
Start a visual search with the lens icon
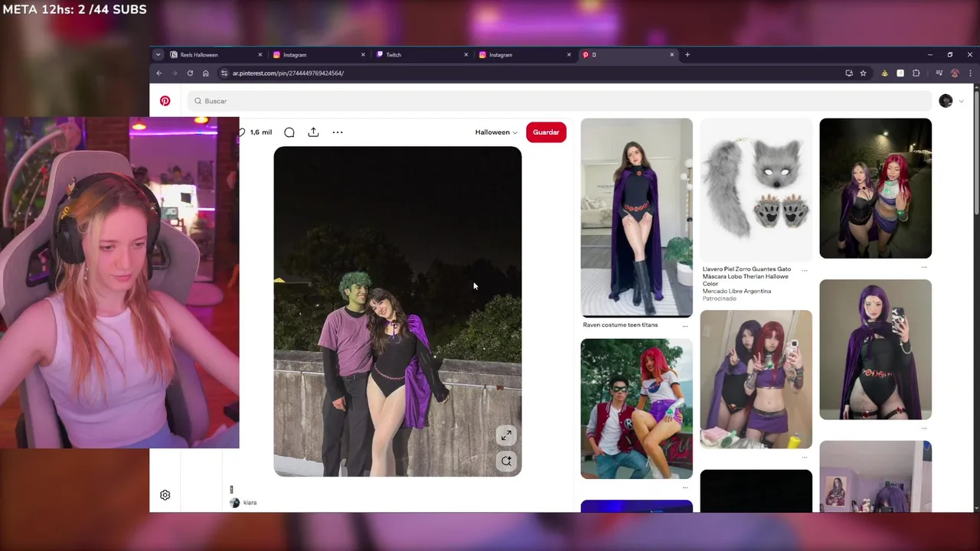pyautogui.click(x=506, y=461)
